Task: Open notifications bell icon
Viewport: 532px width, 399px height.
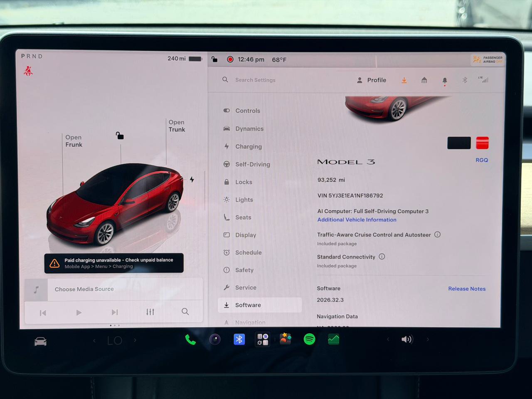Action: click(444, 81)
